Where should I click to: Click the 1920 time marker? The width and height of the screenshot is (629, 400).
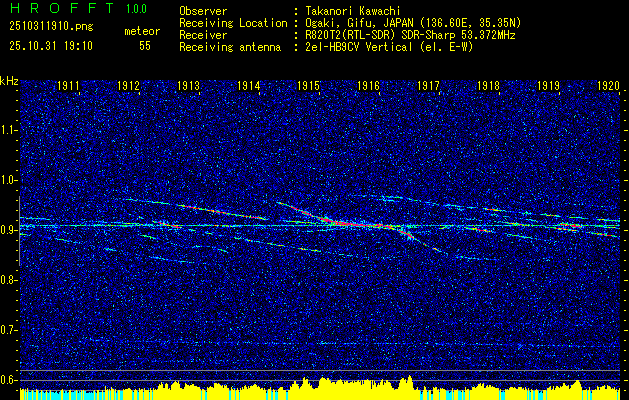tap(608, 85)
